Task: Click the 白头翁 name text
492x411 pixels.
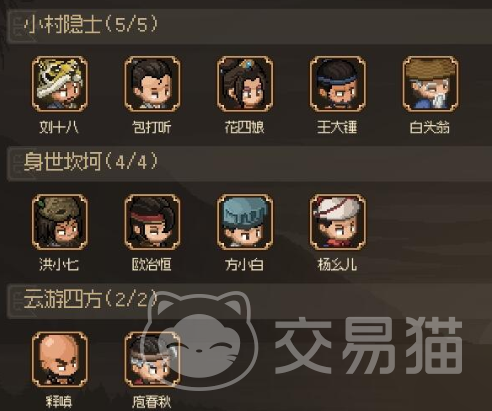Action: coord(430,127)
